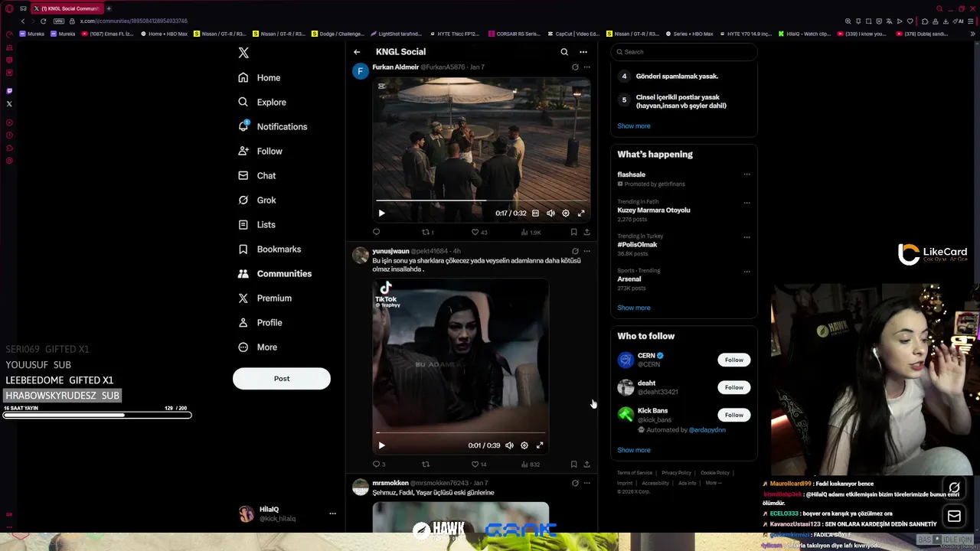Click the Search input field
The image size is (980, 551).
point(684,52)
